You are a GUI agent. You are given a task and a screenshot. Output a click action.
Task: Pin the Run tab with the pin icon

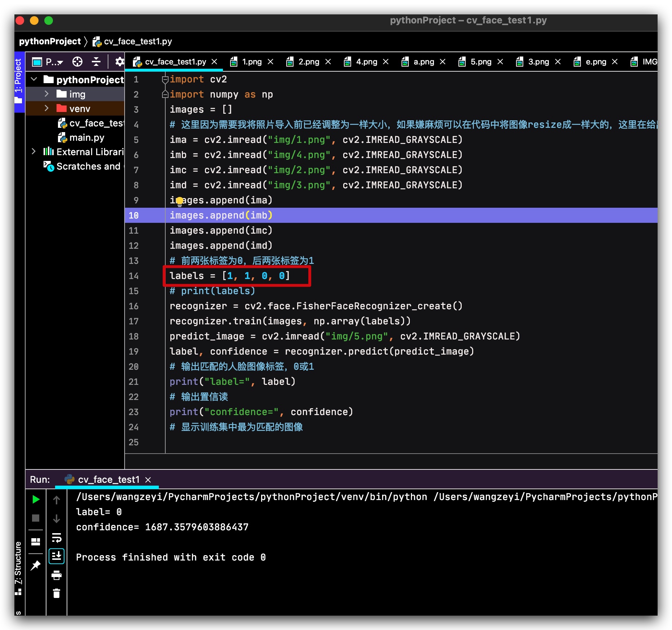(36, 565)
